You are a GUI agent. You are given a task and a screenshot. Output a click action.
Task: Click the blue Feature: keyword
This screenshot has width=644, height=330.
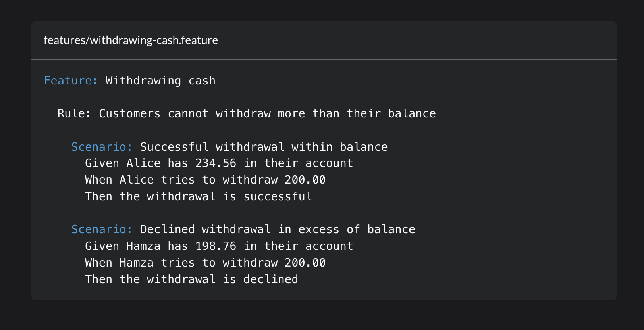[71, 81]
